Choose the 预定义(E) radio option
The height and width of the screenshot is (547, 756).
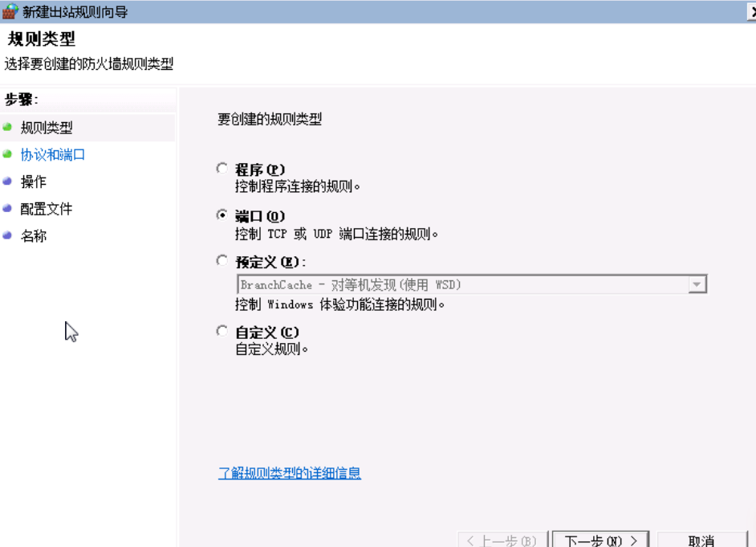(x=222, y=261)
